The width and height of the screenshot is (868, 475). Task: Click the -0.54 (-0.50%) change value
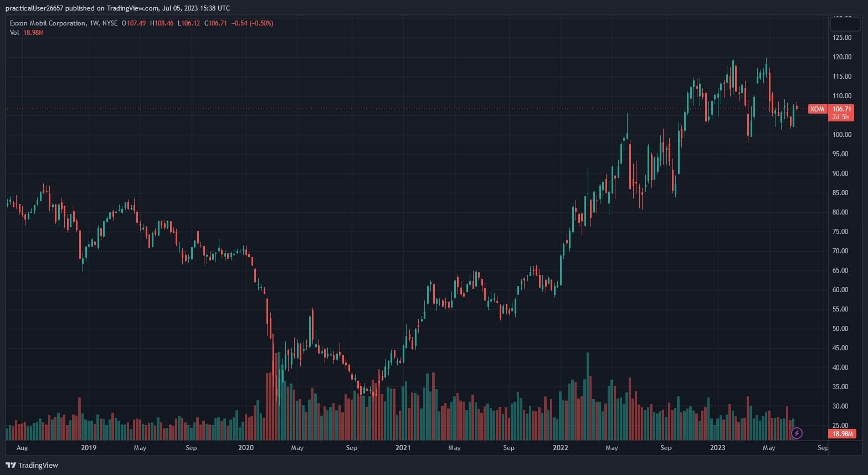[x=253, y=23]
